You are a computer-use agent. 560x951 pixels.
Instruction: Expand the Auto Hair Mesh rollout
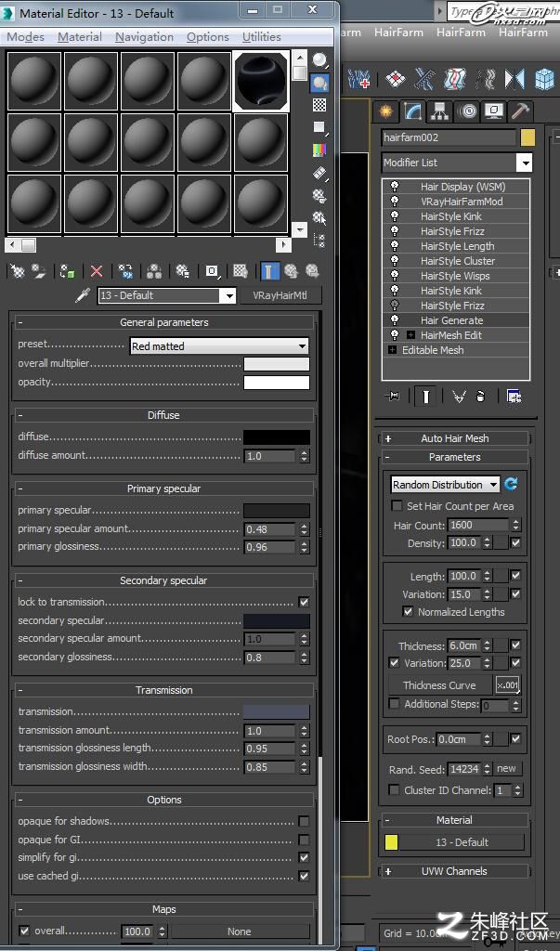point(454,438)
